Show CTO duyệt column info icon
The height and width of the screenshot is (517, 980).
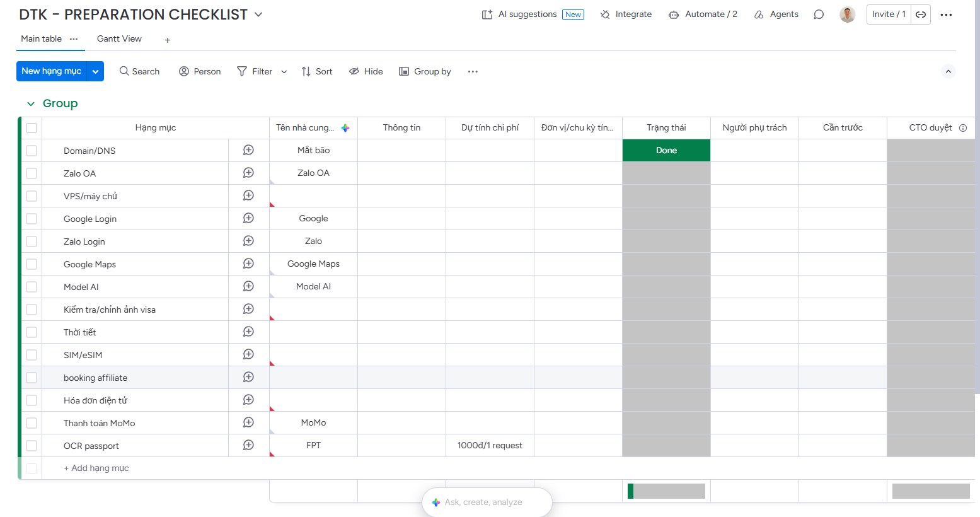tap(963, 128)
